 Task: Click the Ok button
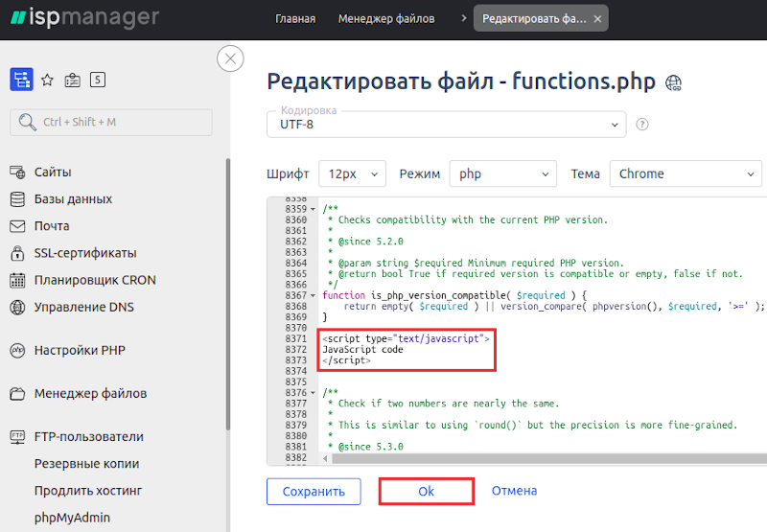pos(426,492)
